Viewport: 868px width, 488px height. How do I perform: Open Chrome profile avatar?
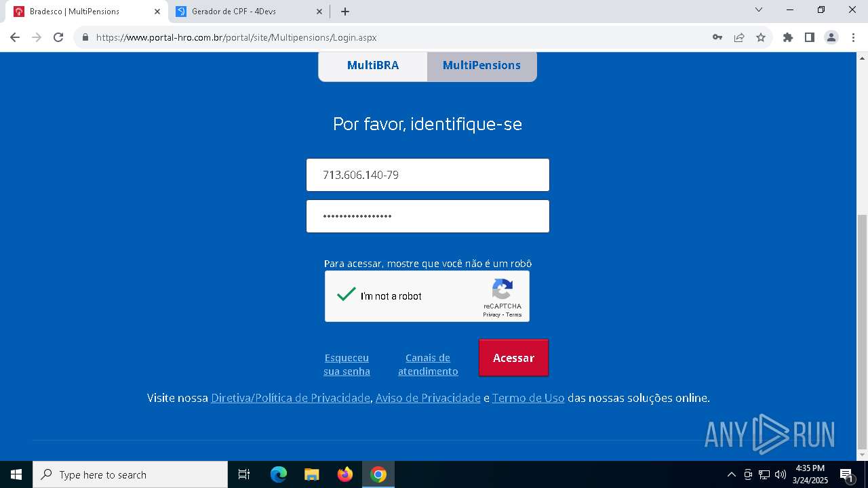(x=831, y=37)
